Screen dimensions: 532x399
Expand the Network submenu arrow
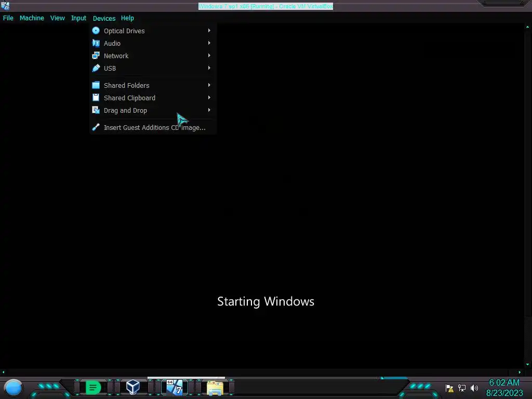coord(209,56)
